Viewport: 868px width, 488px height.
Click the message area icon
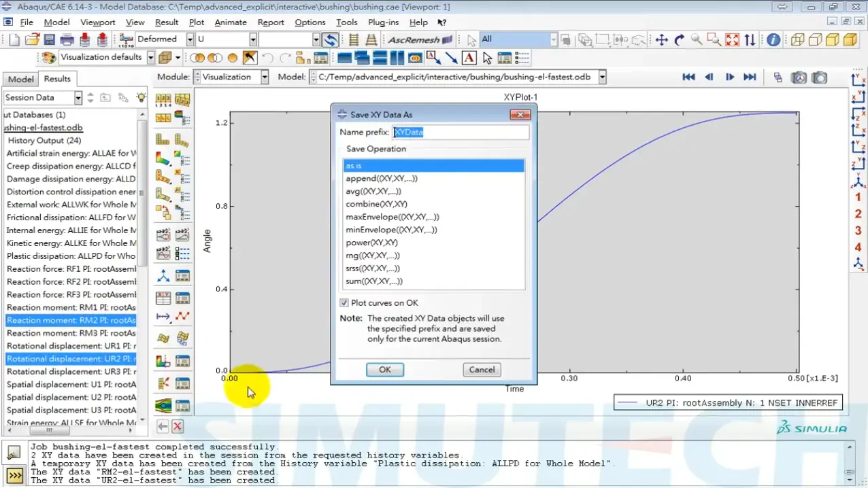click(14, 453)
